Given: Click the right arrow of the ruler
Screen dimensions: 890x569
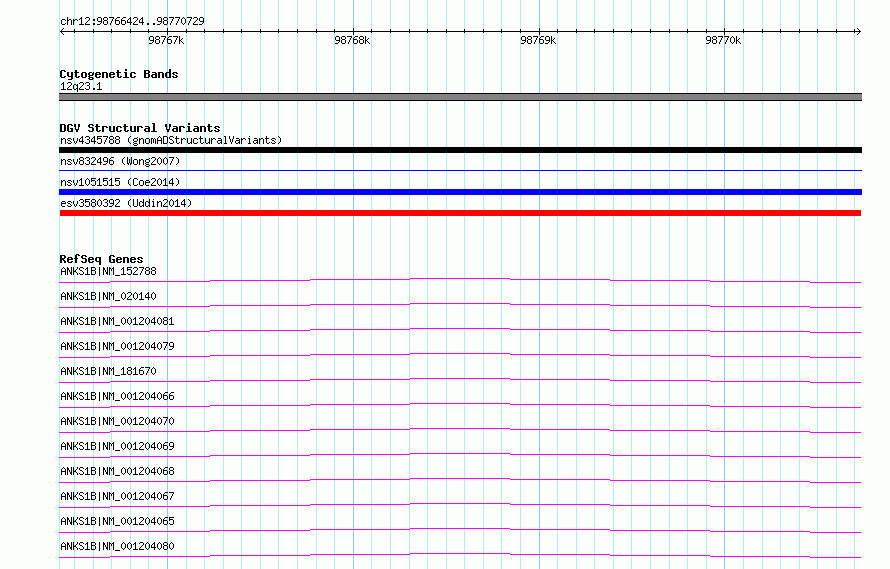Looking at the screenshot, I should pos(858,31).
